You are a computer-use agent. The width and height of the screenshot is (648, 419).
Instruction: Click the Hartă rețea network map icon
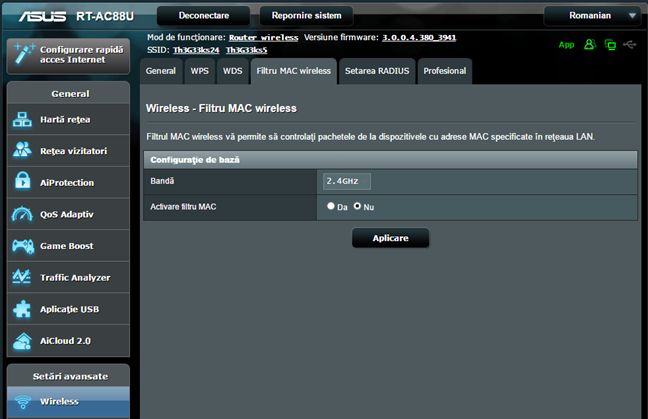click(22, 119)
